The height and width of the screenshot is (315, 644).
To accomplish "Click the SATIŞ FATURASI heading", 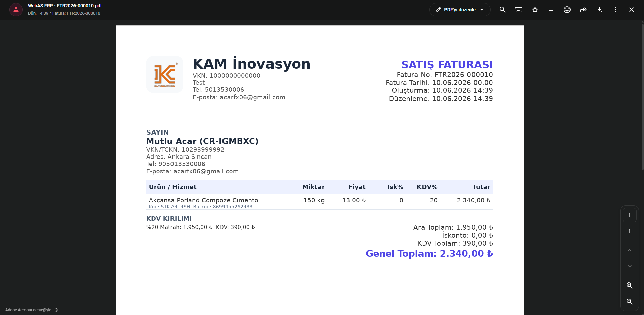I will [447, 64].
